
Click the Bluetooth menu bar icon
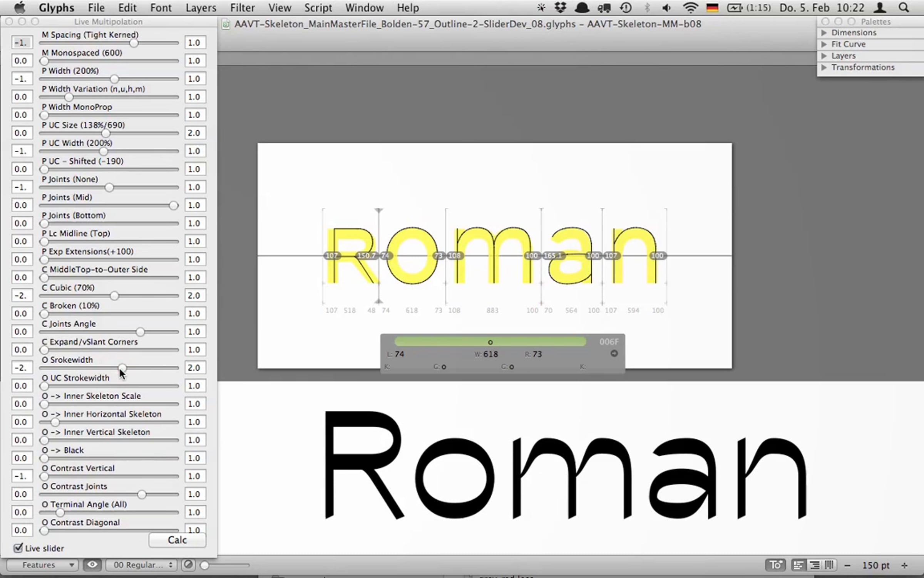click(x=647, y=8)
